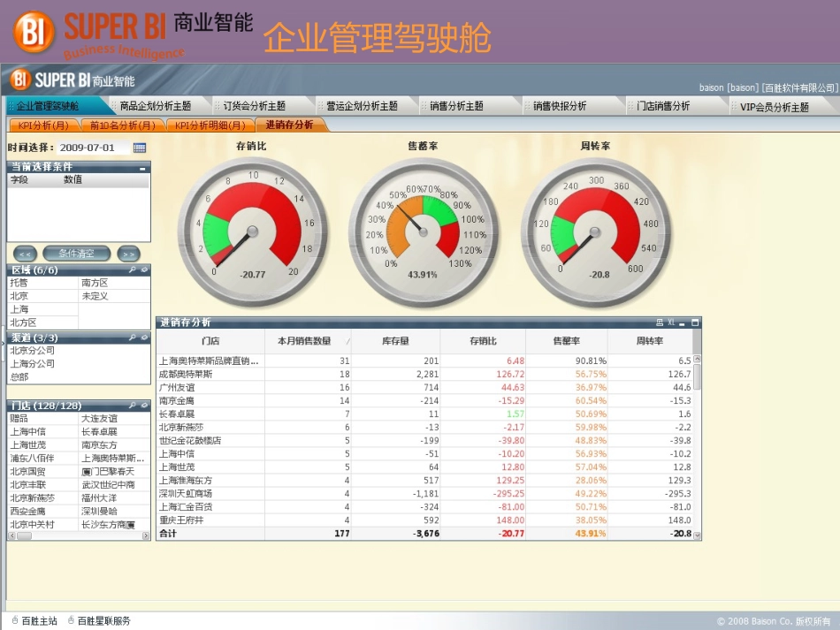Minimize the 当前选择条件 panel
The image size is (840, 630).
[142, 168]
